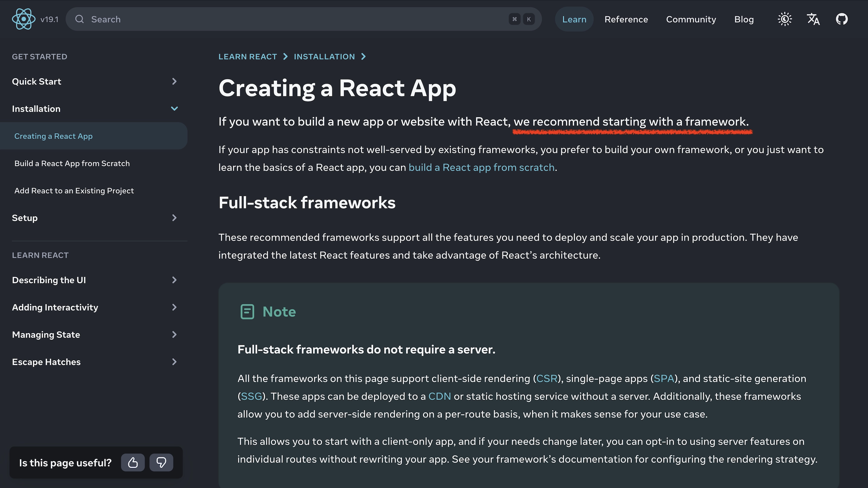The width and height of the screenshot is (868, 488).
Task: Click chevron between LEARN REACT and INSTALLATION
Action: coord(285,57)
